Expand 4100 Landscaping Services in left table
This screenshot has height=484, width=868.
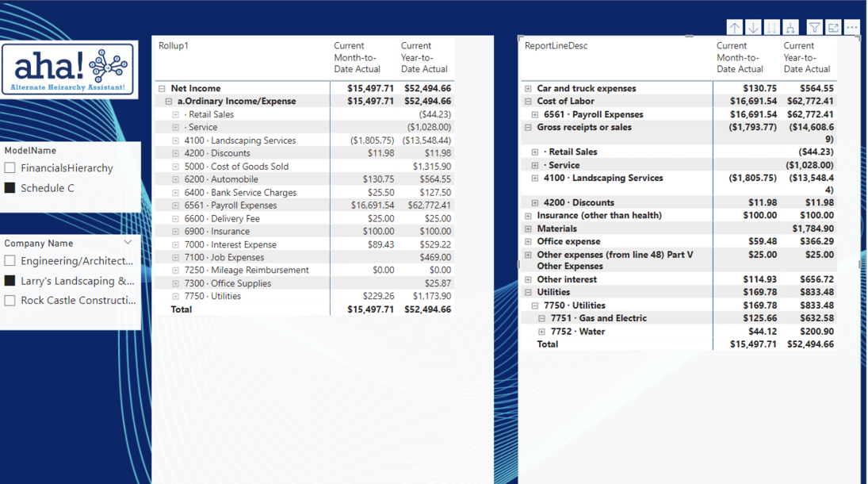tap(175, 140)
